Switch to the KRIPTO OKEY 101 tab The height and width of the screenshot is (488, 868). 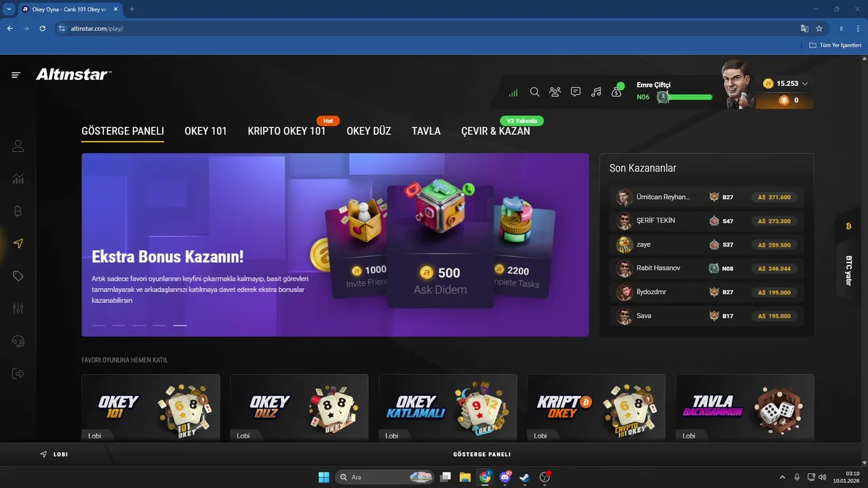[286, 131]
